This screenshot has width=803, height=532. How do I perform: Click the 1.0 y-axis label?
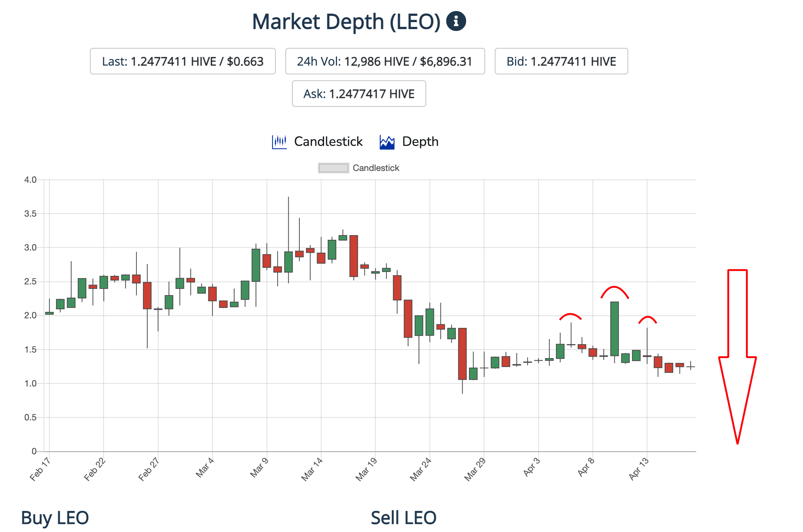coord(30,384)
